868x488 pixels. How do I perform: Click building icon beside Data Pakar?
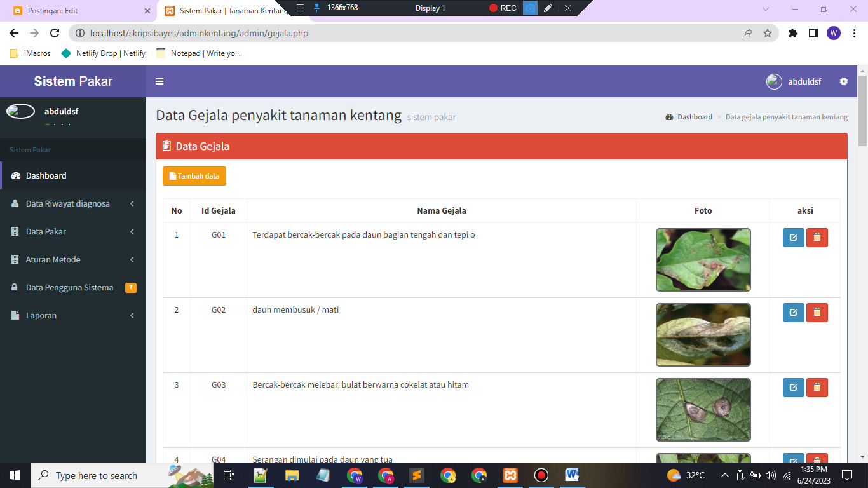15,232
